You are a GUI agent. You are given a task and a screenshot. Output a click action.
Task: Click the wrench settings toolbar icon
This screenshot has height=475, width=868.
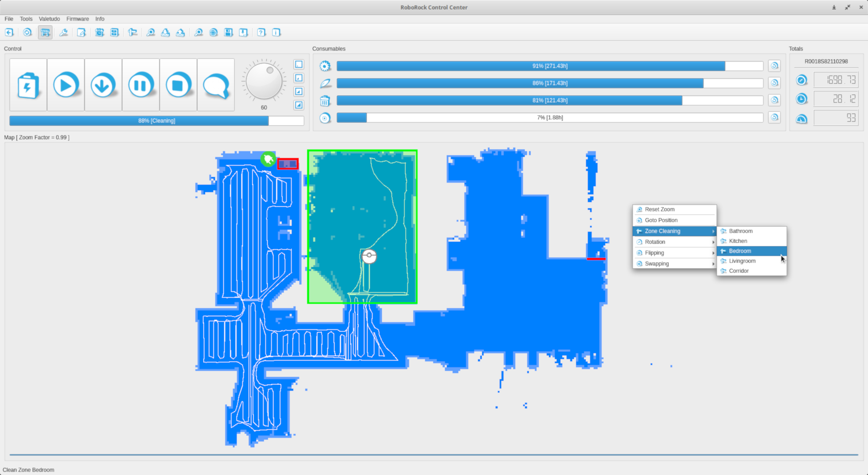(x=64, y=33)
